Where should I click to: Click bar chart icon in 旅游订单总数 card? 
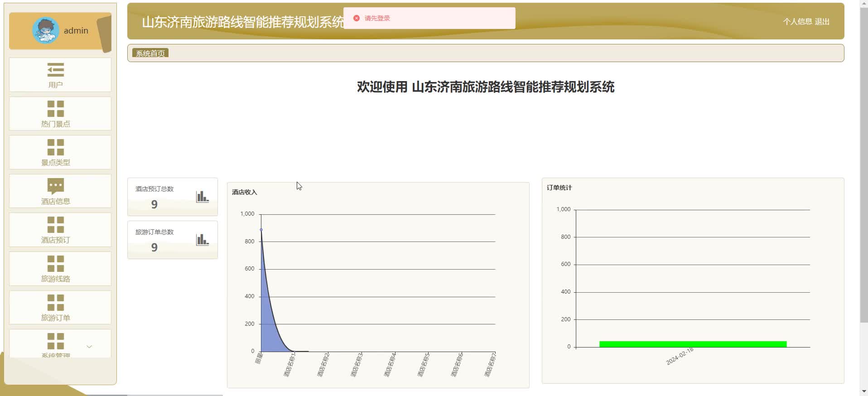(x=202, y=239)
